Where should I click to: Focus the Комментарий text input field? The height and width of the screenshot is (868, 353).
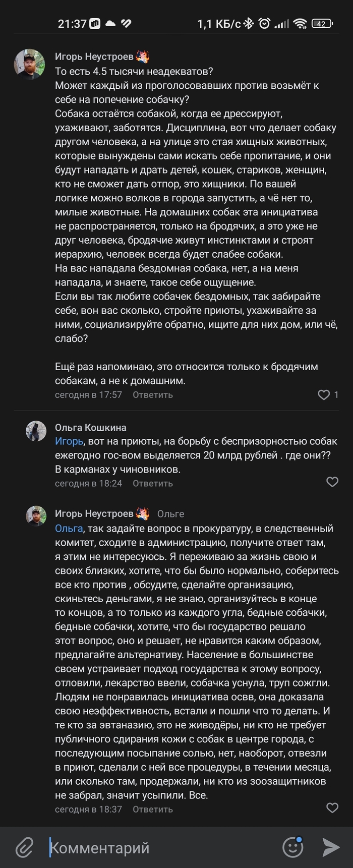coord(161,847)
